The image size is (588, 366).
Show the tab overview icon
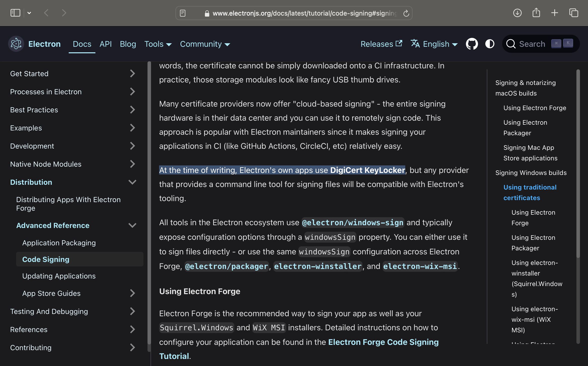click(x=574, y=13)
